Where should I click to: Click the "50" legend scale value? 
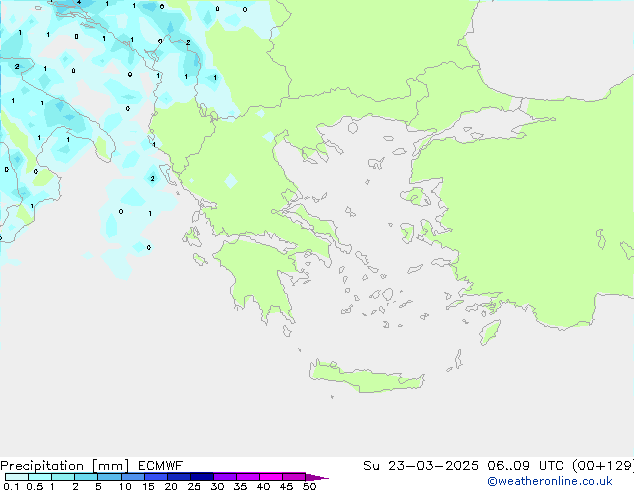tap(309, 486)
